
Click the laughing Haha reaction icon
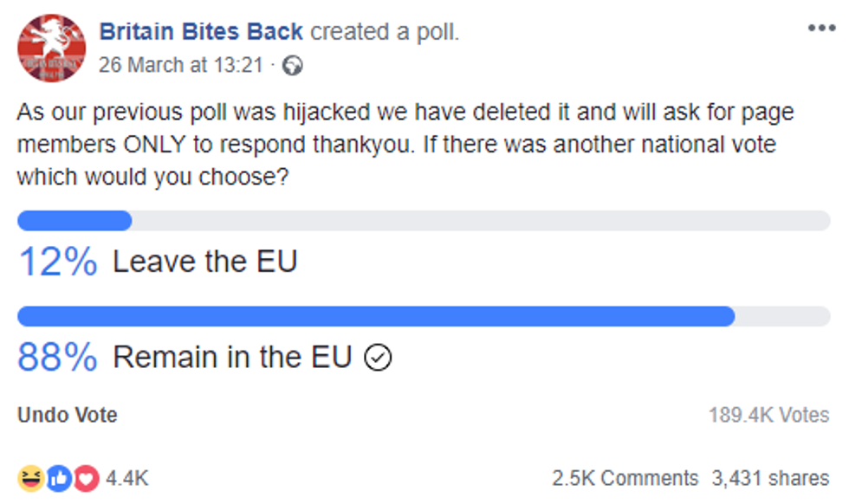tap(30, 478)
